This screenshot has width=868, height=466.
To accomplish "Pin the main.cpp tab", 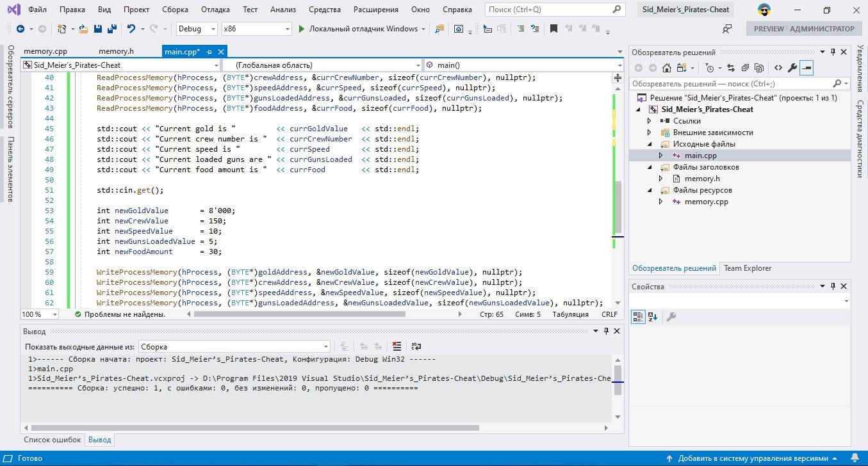I will pyautogui.click(x=209, y=52).
